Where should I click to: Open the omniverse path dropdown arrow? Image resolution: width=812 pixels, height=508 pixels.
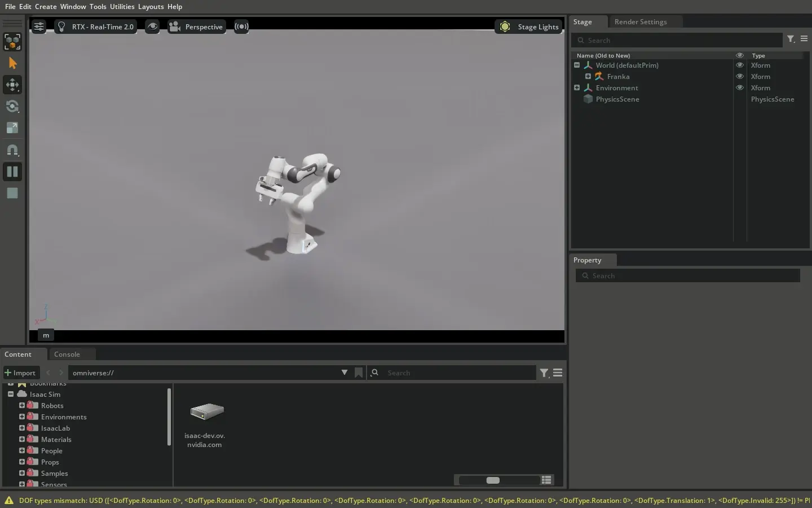pyautogui.click(x=344, y=373)
